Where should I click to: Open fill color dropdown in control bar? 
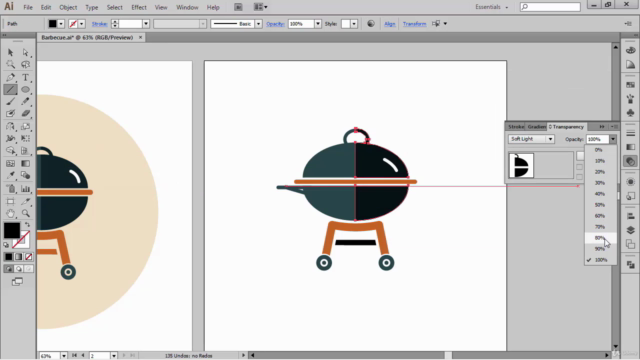point(61,24)
